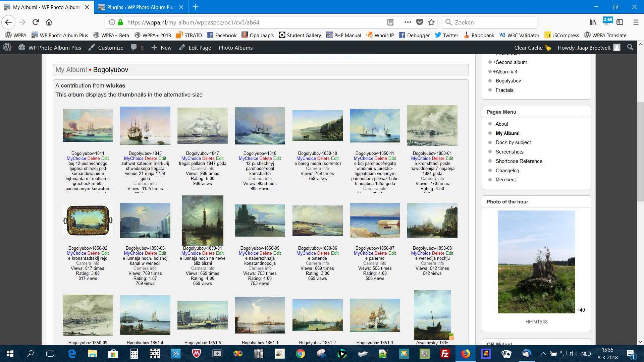Open Bogolyubov-1850-02 tray thumbnail
The height and width of the screenshot is (362, 644).
click(x=88, y=221)
